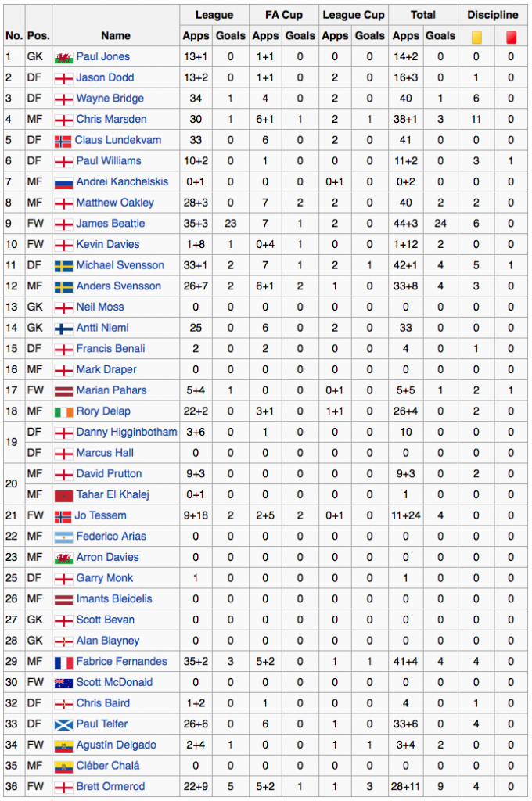532x801 pixels.
Task: Click the Australian flag beside Scott McDonald
Action: (x=63, y=683)
